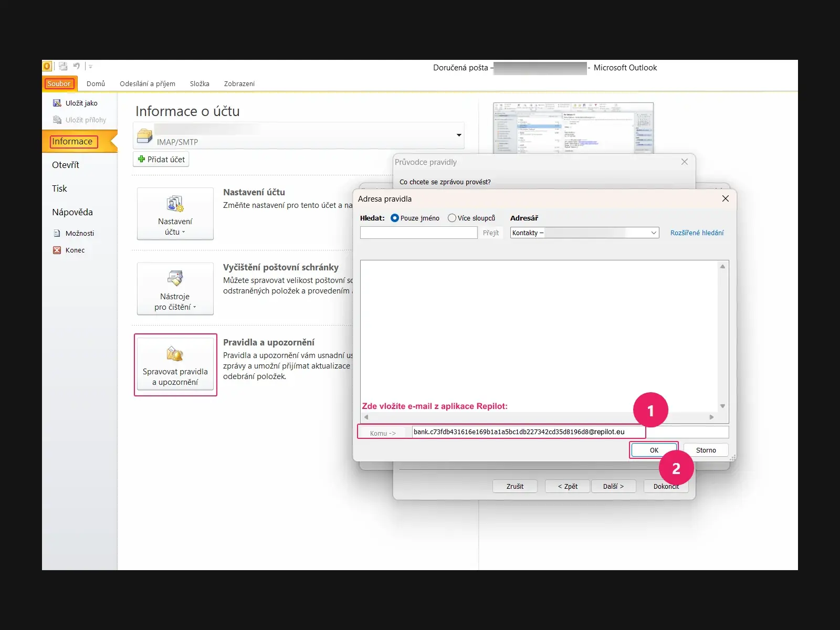This screenshot has height=630, width=840.
Task: Open the Nástroje pro čištění dropdown button
Action: pos(175,289)
